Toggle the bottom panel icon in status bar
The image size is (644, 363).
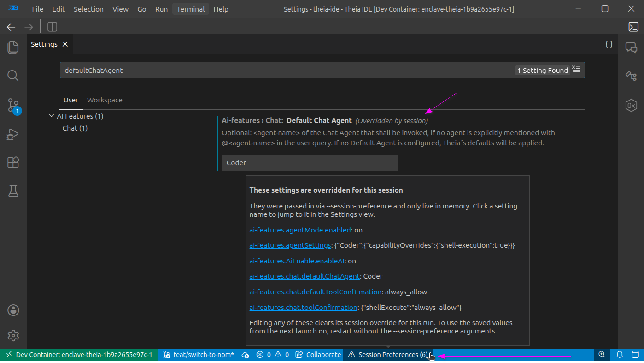(635, 355)
